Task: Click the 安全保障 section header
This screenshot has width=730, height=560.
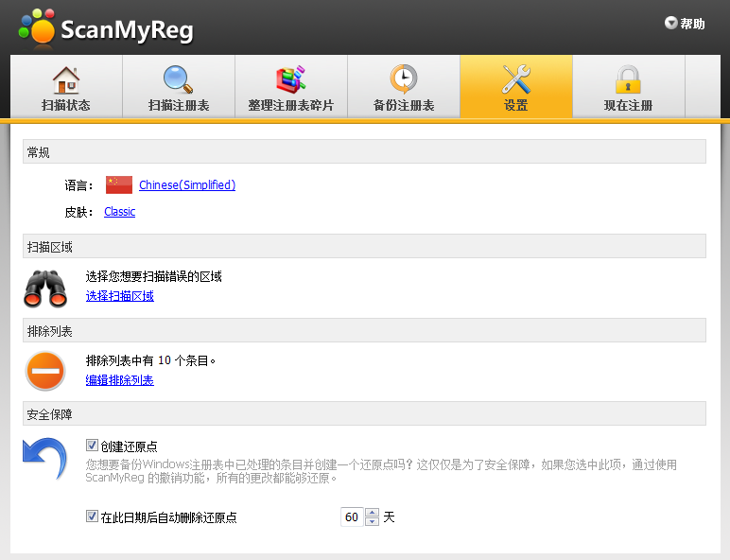Action: coord(365,413)
